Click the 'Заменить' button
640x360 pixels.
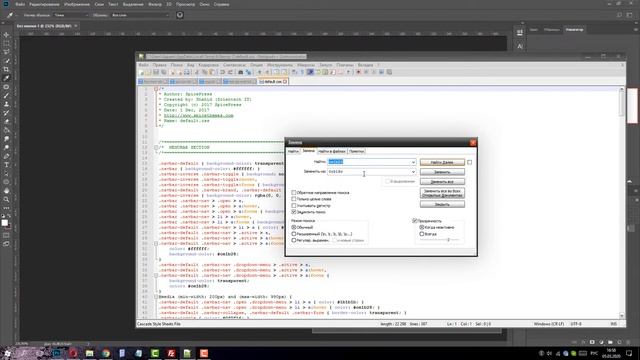(442, 172)
